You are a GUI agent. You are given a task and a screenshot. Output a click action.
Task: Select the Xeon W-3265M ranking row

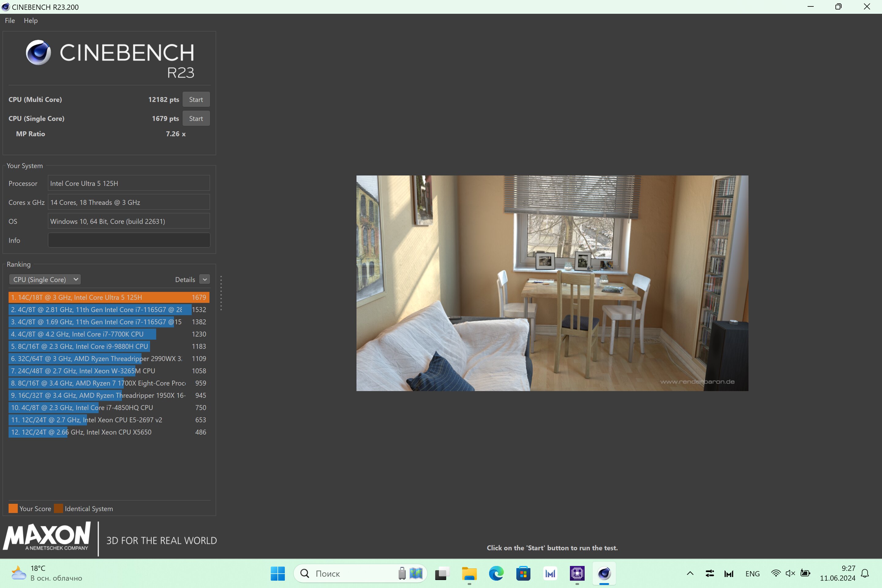point(109,371)
